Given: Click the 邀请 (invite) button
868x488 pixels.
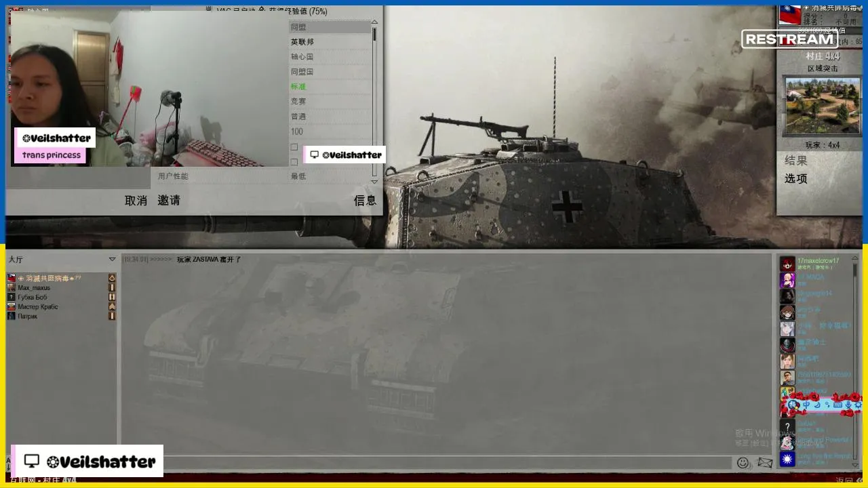Looking at the screenshot, I should click(169, 201).
